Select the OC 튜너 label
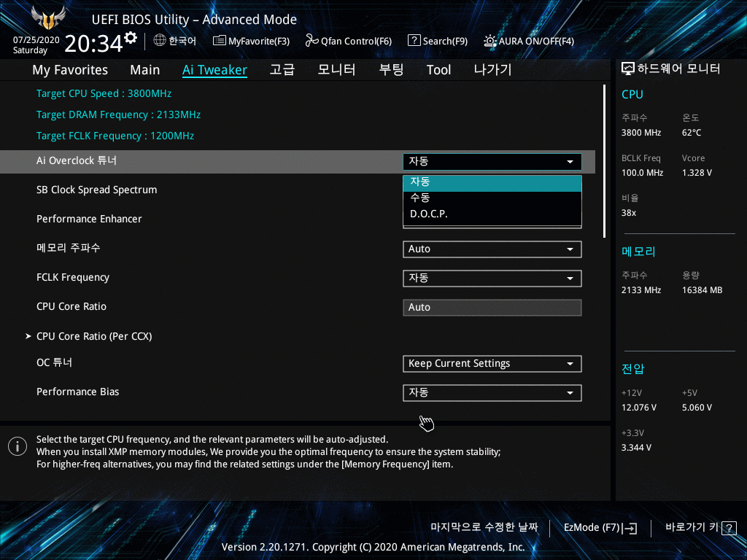747x560 pixels. click(x=54, y=363)
